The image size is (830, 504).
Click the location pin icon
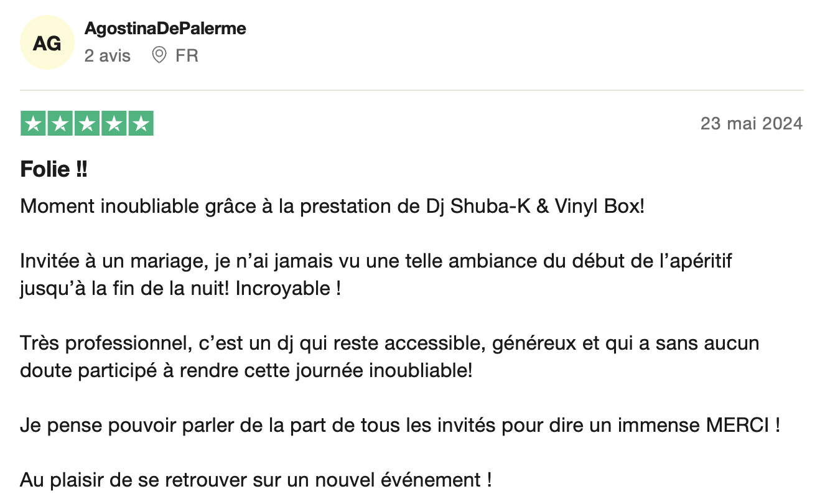coord(159,55)
